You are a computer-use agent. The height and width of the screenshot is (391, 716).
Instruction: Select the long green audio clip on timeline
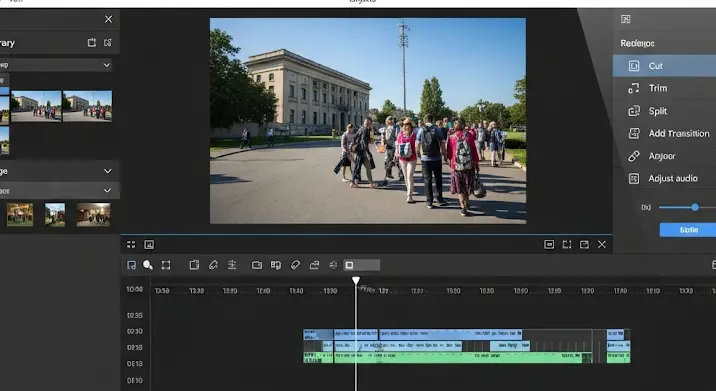click(458, 357)
